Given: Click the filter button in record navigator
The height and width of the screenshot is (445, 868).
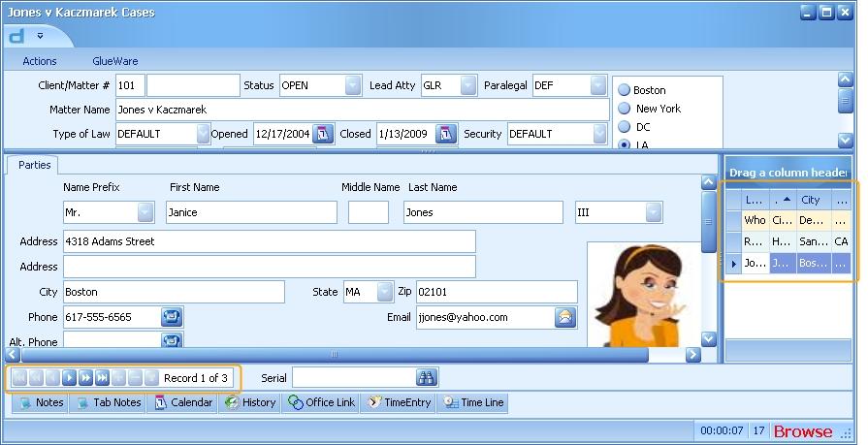Looking at the screenshot, I should pyautogui.click(x=151, y=378).
